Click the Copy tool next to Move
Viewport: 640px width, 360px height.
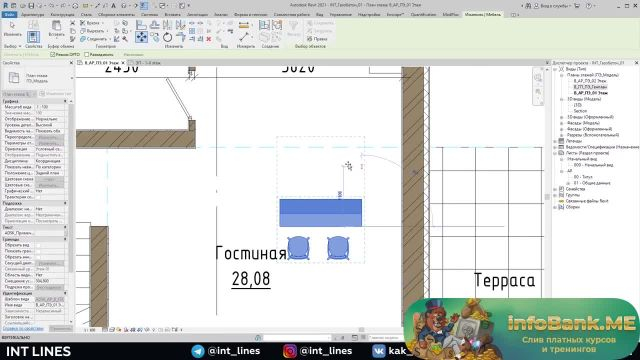point(155,38)
